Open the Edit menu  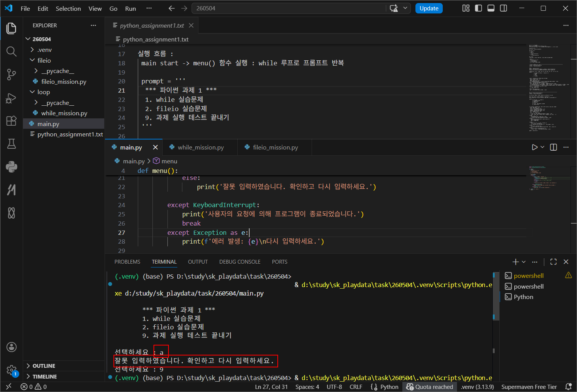(x=43, y=8)
